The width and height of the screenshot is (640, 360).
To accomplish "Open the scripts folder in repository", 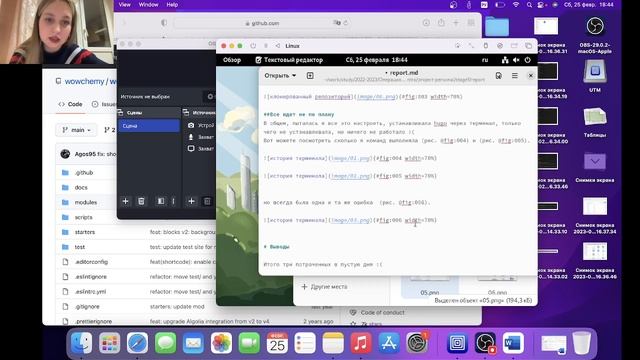I will [83, 217].
